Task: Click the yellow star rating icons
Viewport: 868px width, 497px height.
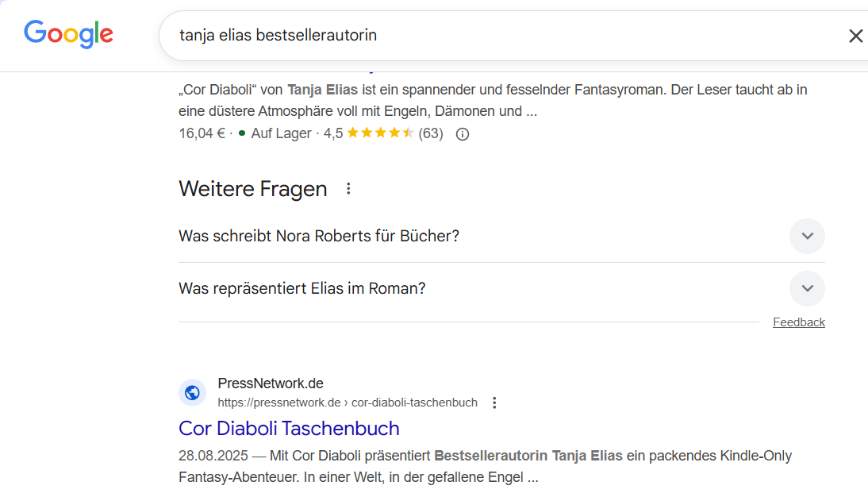Action: 380,133
